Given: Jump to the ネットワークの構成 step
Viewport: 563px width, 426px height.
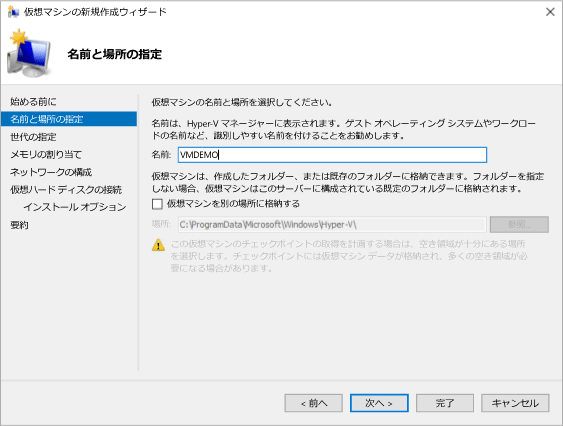Looking at the screenshot, I should [51, 172].
